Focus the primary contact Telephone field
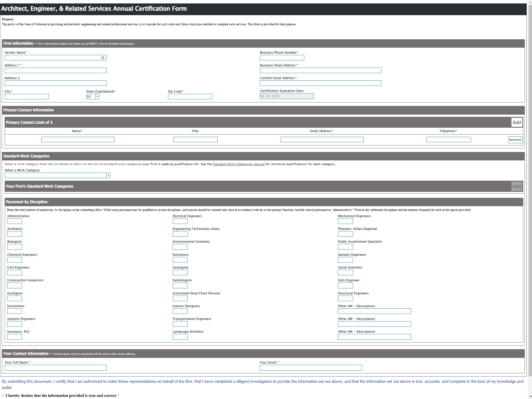This screenshot has height=399, width=532. point(448,140)
